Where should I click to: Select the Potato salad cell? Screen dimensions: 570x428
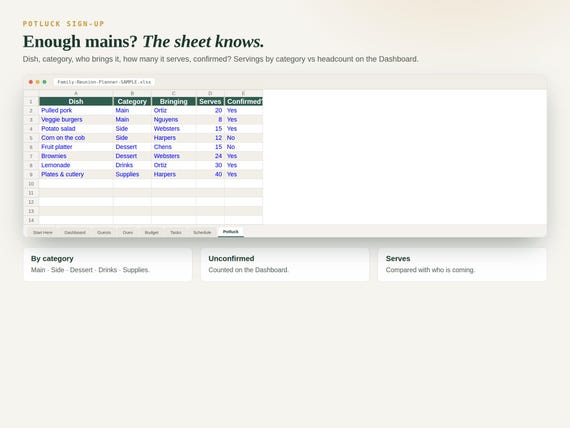[x=76, y=129]
